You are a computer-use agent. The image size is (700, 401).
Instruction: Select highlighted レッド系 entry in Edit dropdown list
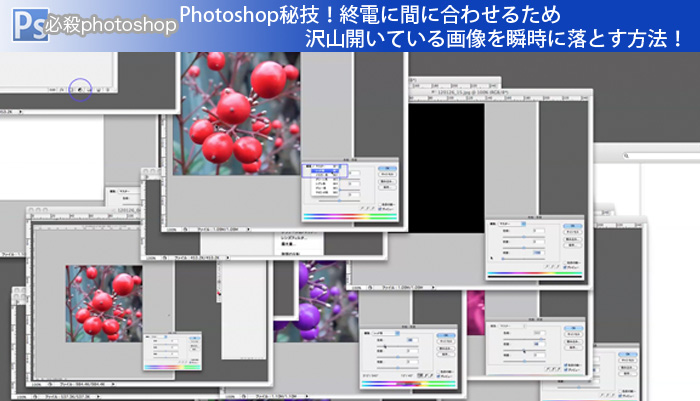(325, 171)
